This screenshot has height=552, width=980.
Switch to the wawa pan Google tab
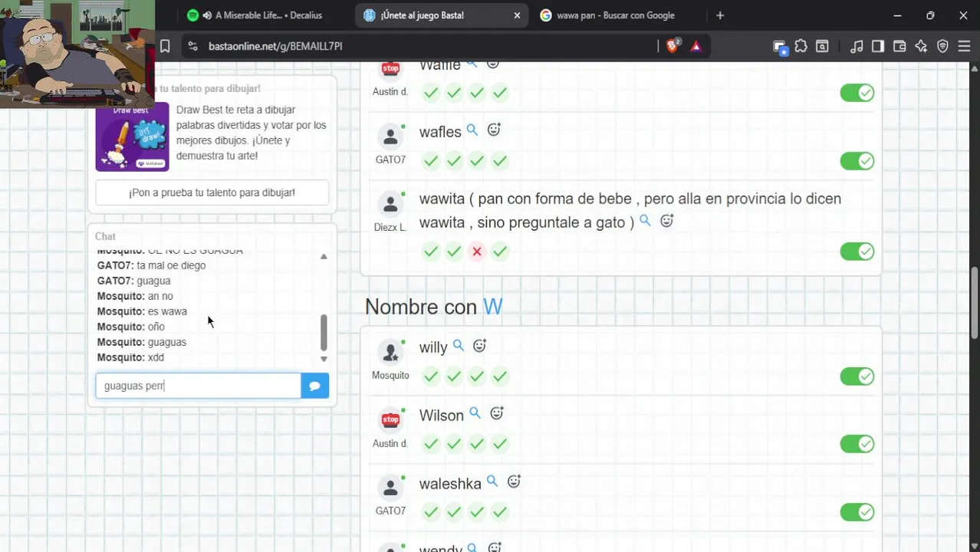(617, 15)
